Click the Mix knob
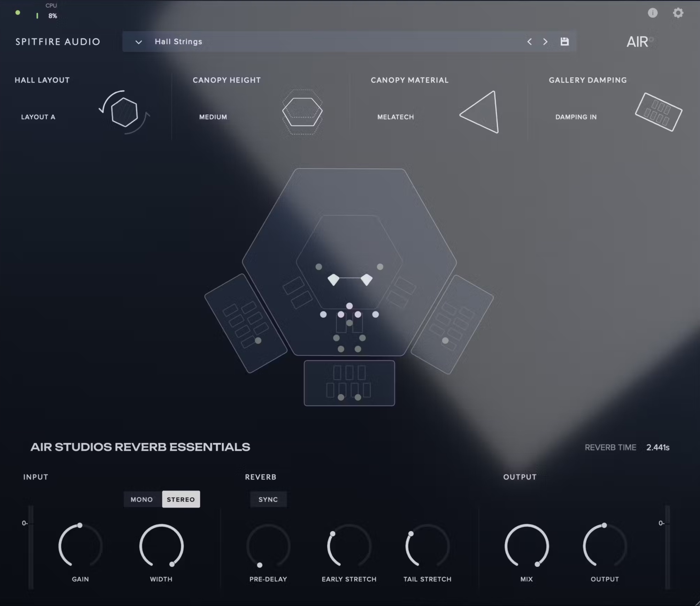 pyautogui.click(x=527, y=546)
